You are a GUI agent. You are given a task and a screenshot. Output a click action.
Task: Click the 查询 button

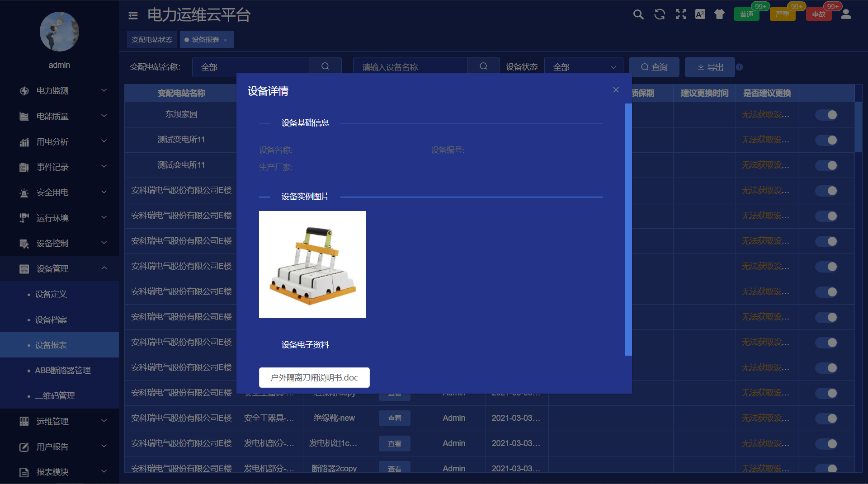tap(654, 67)
